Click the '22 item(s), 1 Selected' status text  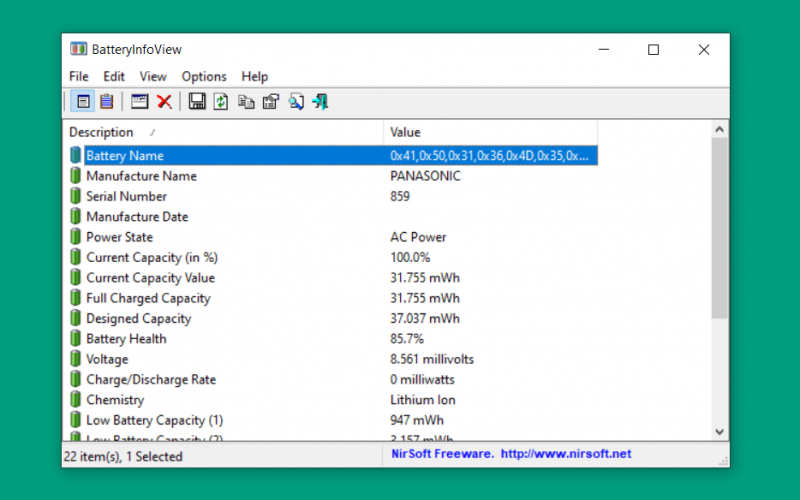(123, 456)
